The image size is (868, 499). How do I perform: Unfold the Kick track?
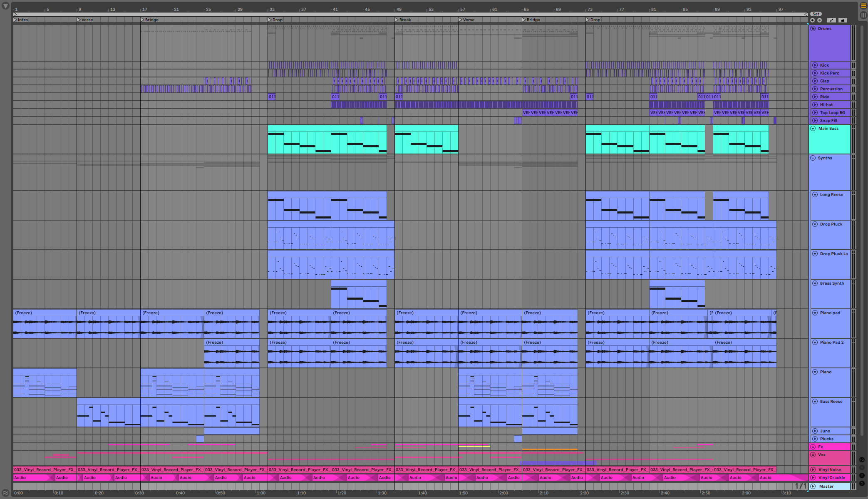click(x=815, y=65)
